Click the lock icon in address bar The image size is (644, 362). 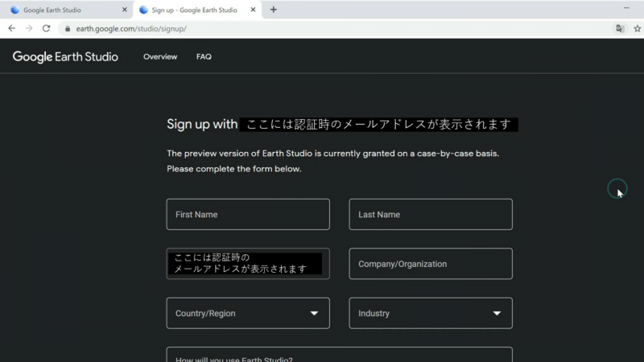pos(68,28)
